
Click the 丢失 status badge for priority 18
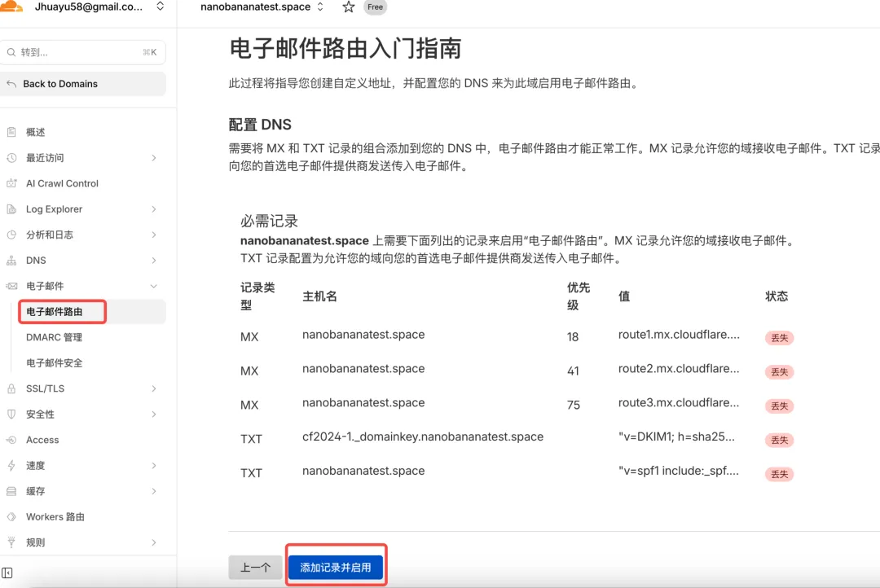(x=780, y=338)
